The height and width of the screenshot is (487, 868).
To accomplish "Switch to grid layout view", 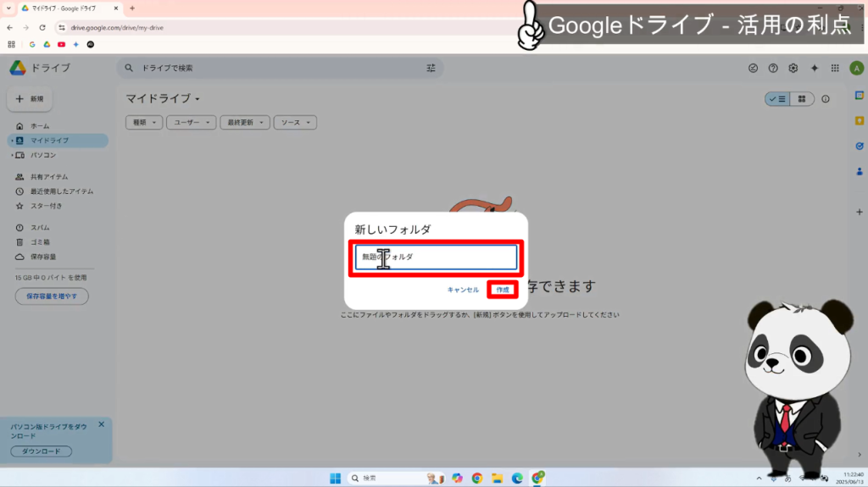I will pos(802,99).
